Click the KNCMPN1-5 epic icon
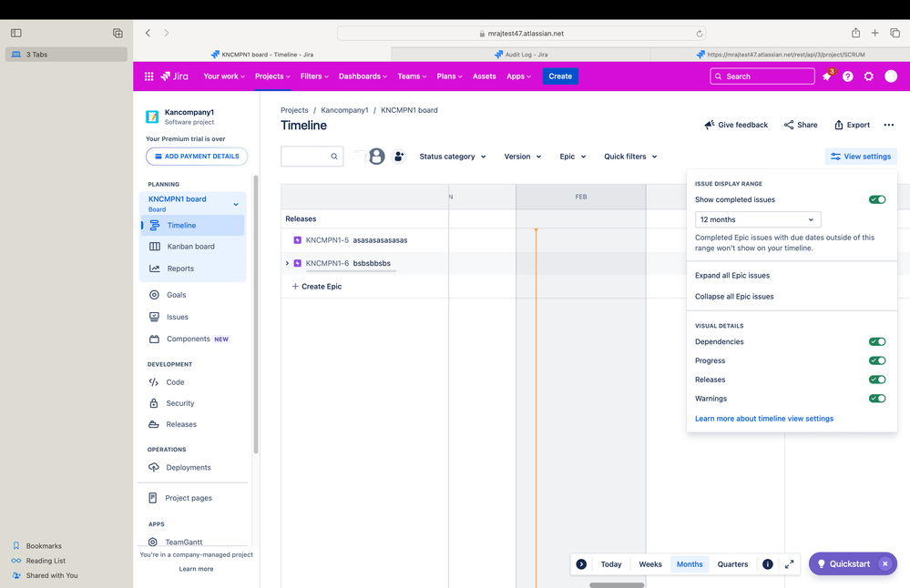 click(298, 239)
